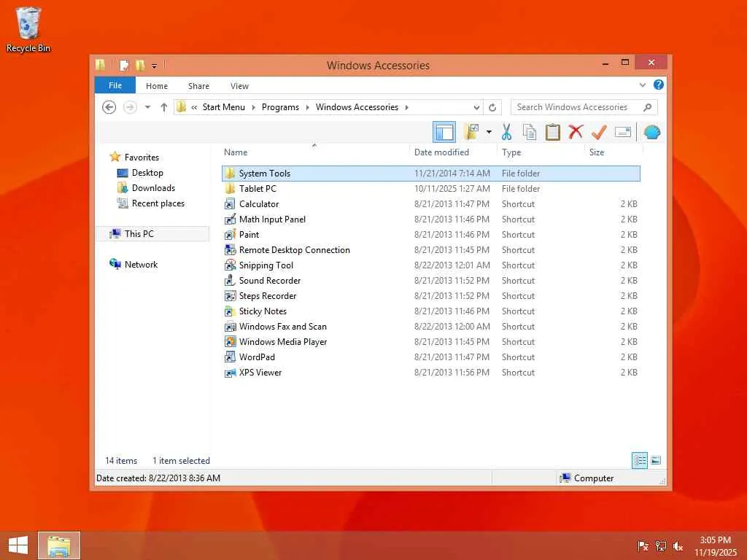
Task: Refresh the folder view
Action: tap(492, 108)
